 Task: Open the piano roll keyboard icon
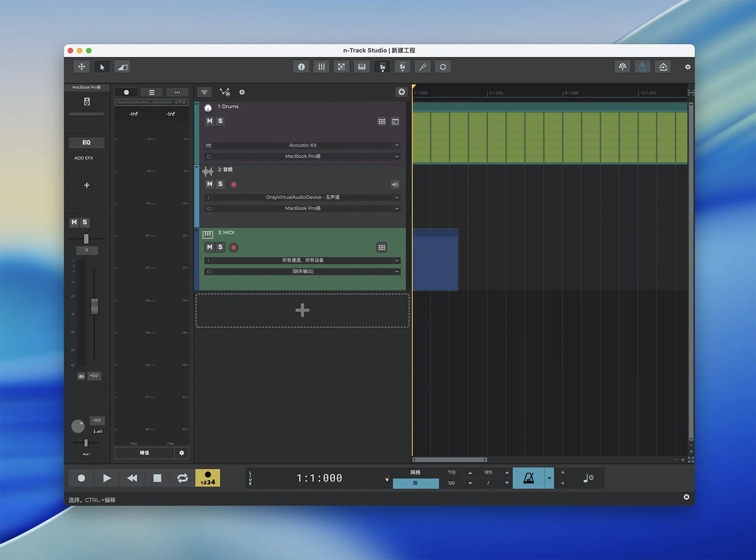(x=362, y=67)
